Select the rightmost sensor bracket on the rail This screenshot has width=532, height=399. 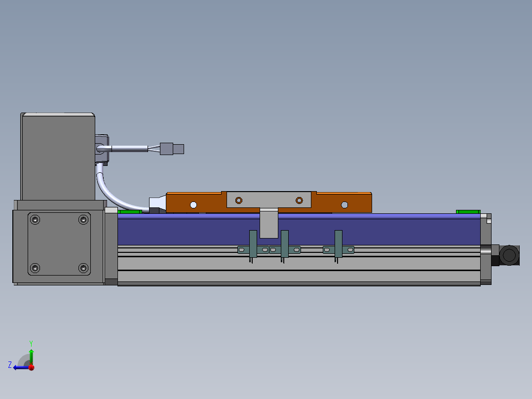pos(338,244)
